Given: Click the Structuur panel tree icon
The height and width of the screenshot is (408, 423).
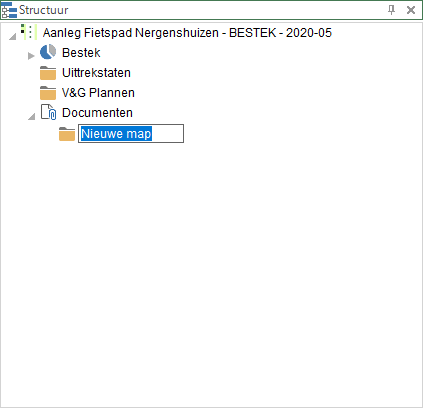Looking at the screenshot, I should [x=9, y=10].
